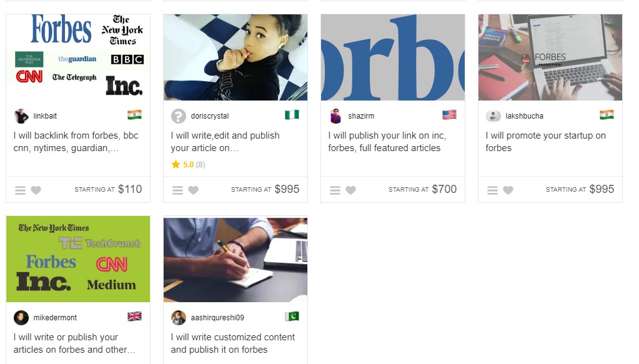Open the list menu icon on linkbait's gig
Viewport: 639px width, 364px height.
pyautogui.click(x=21, y=190)
